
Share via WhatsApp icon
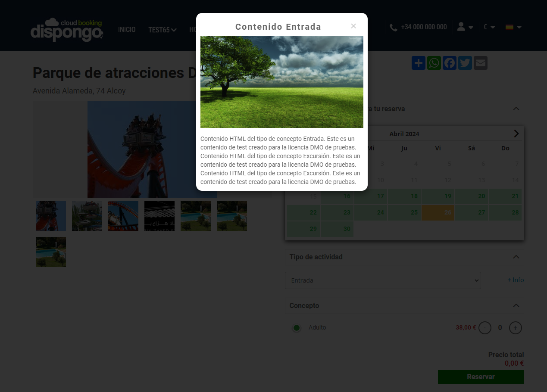(x=434, y=63)
